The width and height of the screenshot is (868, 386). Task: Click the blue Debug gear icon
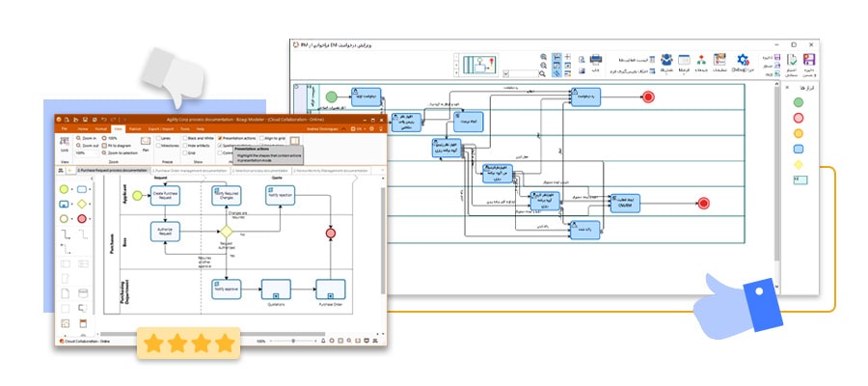pos(743,60)
